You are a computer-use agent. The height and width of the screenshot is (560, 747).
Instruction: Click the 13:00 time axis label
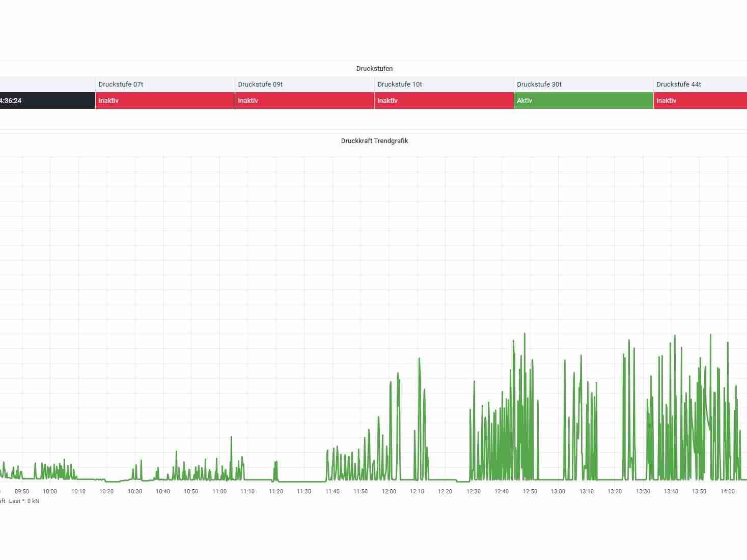point(558,492)
